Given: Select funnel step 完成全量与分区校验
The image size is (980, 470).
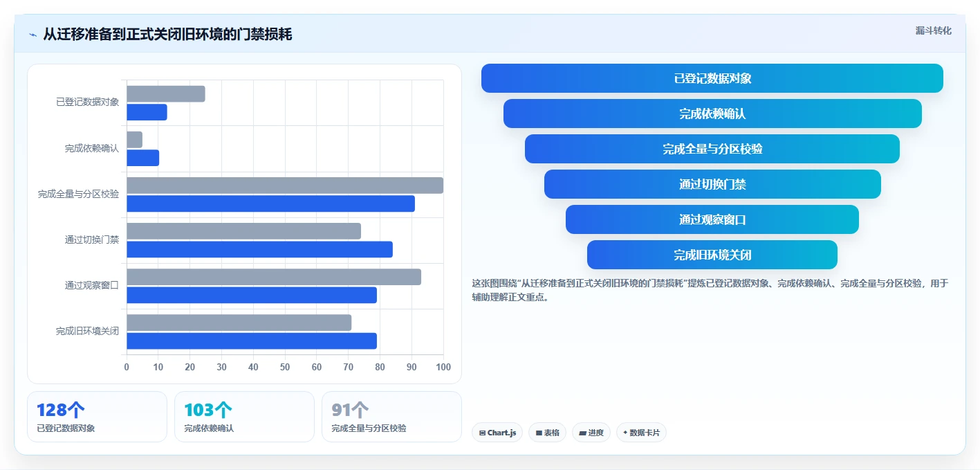Looking at the screenshot, I should (712, 149).
